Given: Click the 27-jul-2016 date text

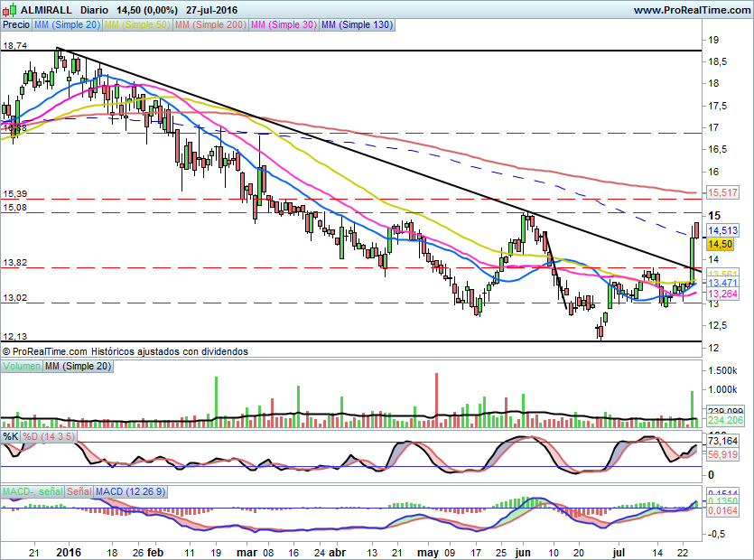Looking at the screenshot, I should point(211,10).
